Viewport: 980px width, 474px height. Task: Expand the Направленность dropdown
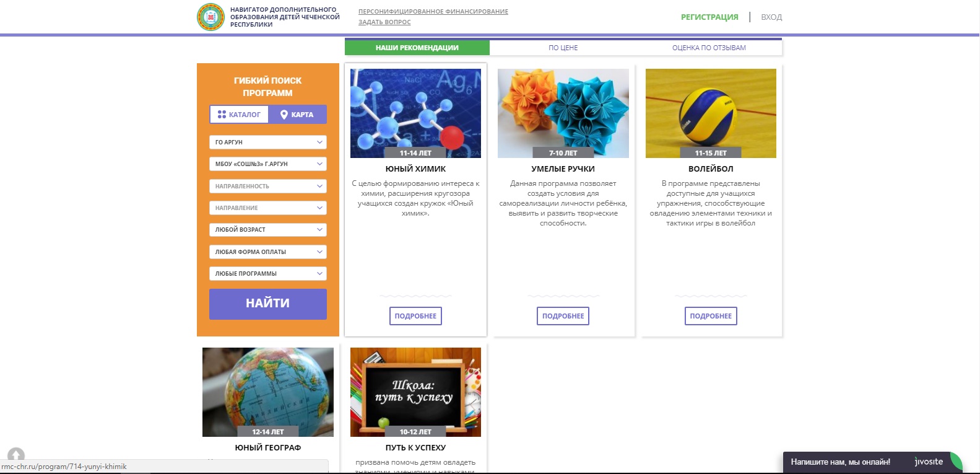point(267,186)
